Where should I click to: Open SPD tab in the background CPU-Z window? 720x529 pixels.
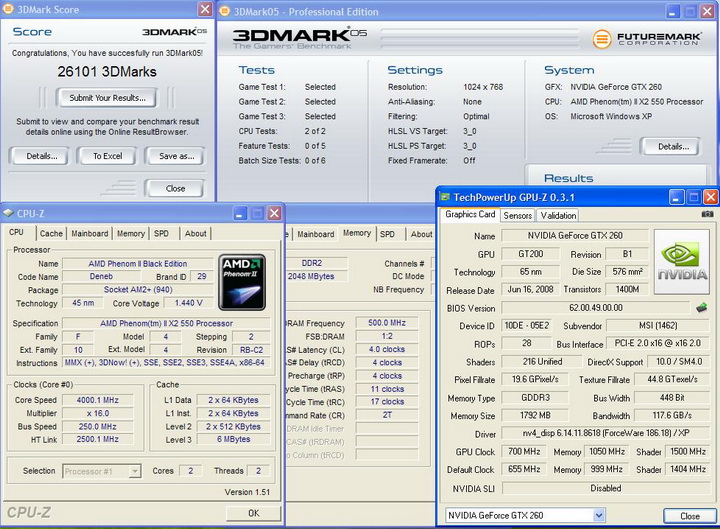coord(387,234)
